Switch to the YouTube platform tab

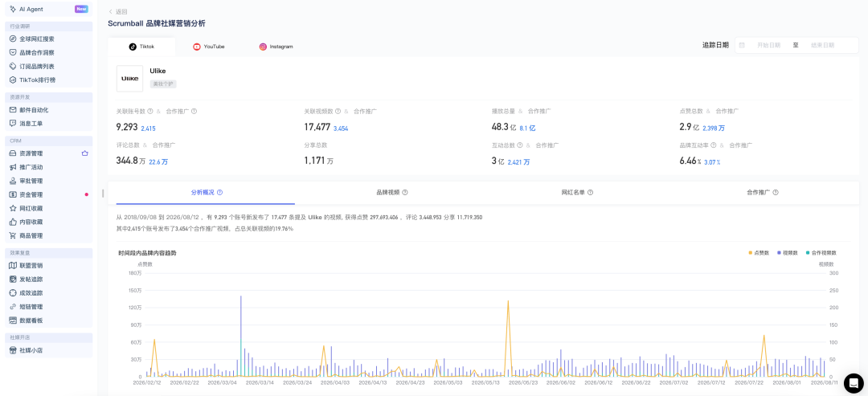(209, 47)
